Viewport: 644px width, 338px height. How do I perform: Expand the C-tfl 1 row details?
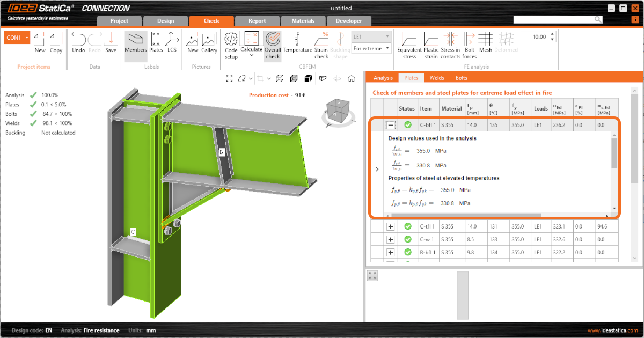[x=391, y=226]
